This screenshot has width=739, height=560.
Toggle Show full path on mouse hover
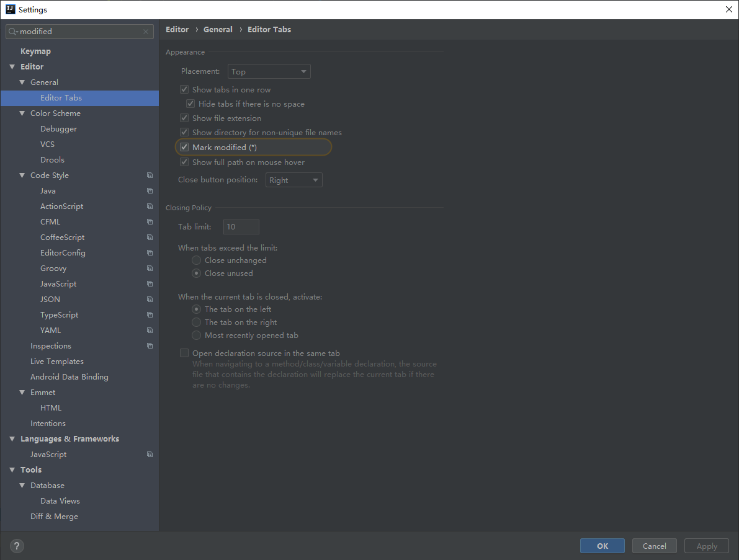click(184, 162)
